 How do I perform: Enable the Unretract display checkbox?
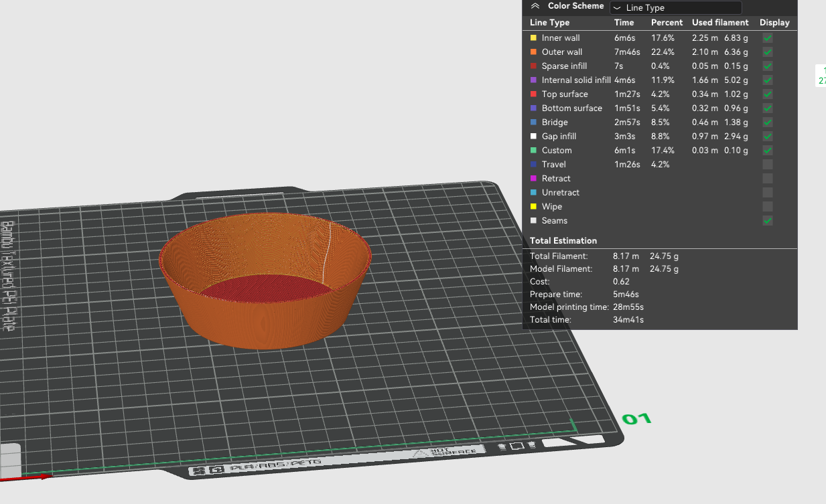click(768, 193)
